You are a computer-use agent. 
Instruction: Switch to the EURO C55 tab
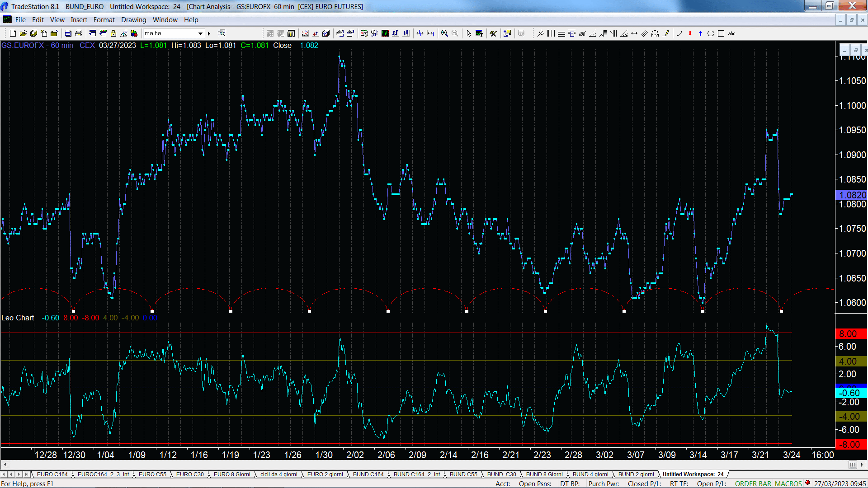pos(152,474)
